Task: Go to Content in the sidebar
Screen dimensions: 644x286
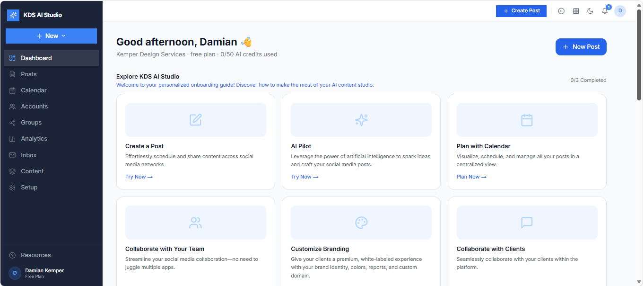Action: [x=52, y=171]
